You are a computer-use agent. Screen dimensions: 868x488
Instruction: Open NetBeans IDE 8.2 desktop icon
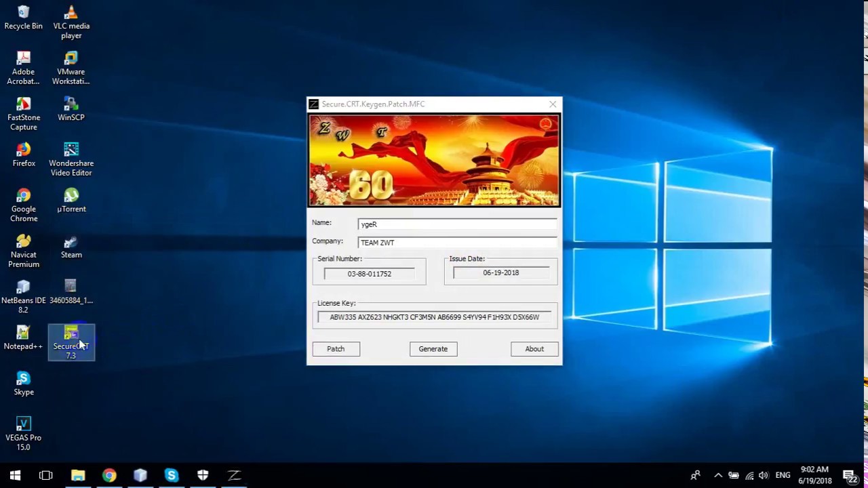23,297
